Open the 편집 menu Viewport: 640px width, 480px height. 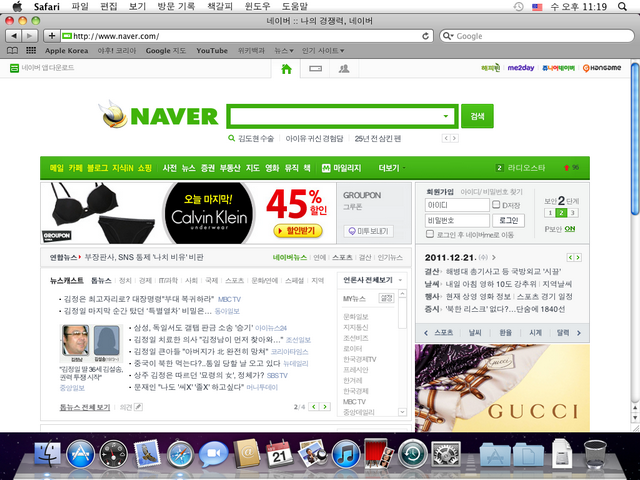[x=109, y=7]
